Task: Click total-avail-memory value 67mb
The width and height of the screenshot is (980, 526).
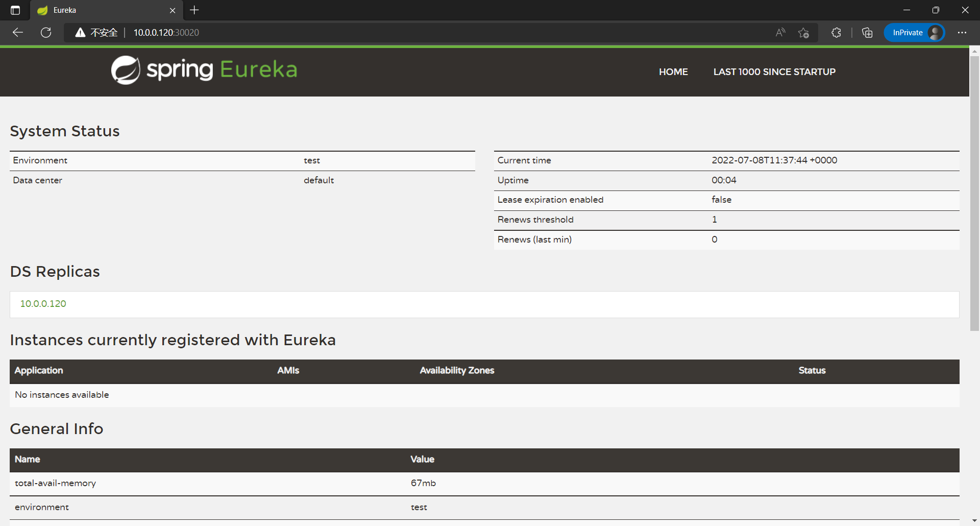Action: [423, 483]
